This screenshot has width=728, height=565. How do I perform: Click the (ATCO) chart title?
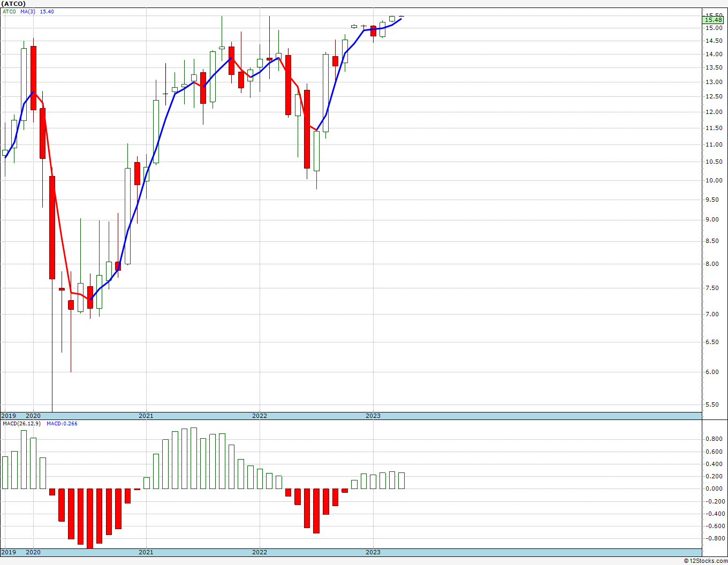tap(14, 4)
